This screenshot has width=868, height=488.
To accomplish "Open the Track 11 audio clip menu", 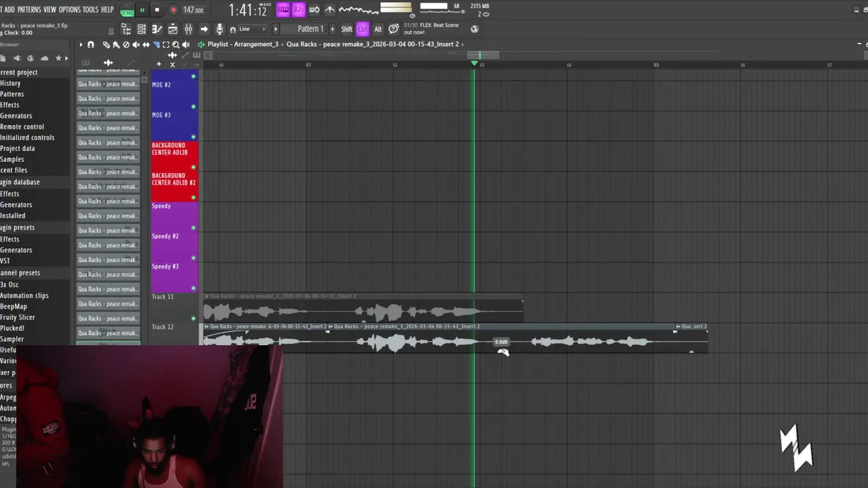I will click(207, 296).
